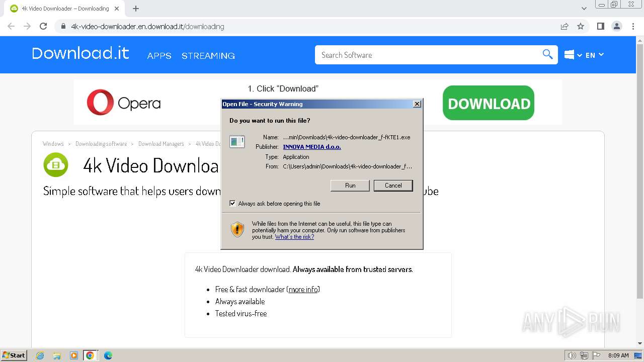The image size is (644, 362).
Task: Click the application file icon in dialog
Action: [237, 142]
